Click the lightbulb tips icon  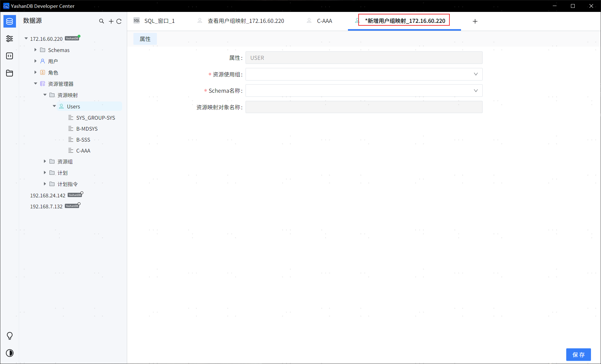[x=9, y=336]
